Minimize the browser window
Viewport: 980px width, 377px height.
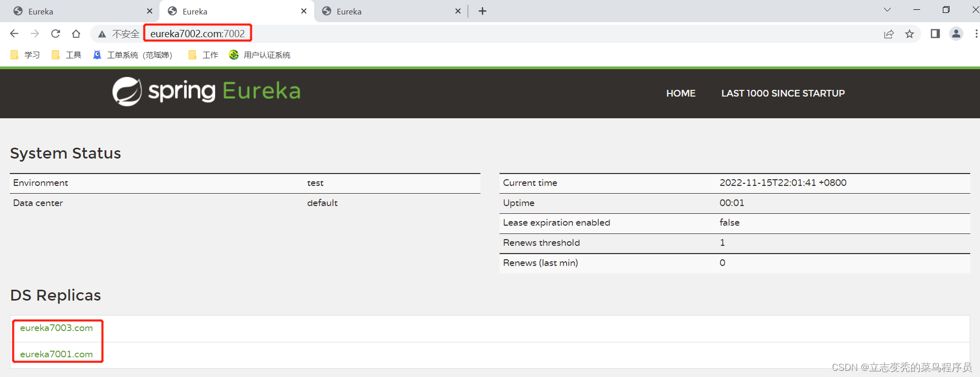point(917,10)
